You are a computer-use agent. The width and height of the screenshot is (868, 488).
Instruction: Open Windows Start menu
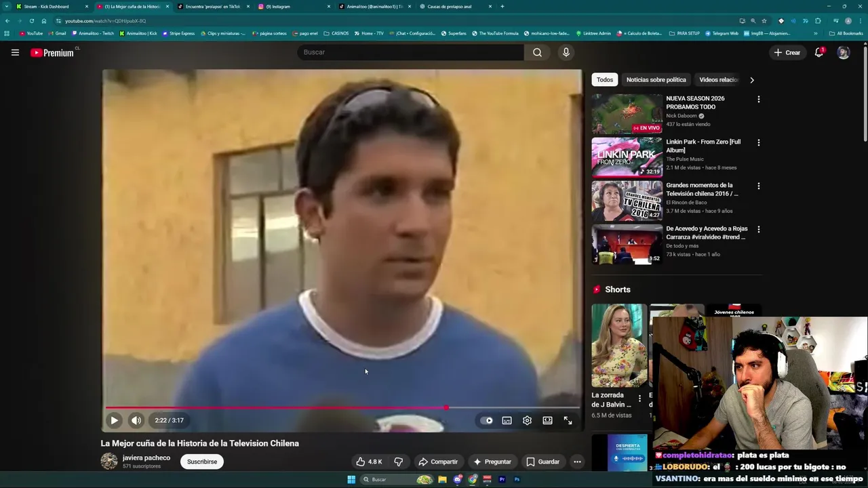351,479
